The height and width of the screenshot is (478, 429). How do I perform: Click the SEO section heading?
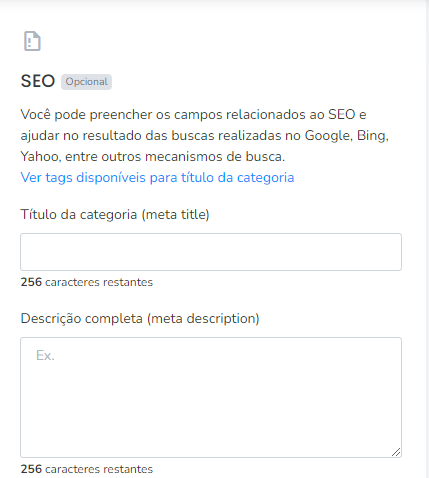tap(38, 81)
